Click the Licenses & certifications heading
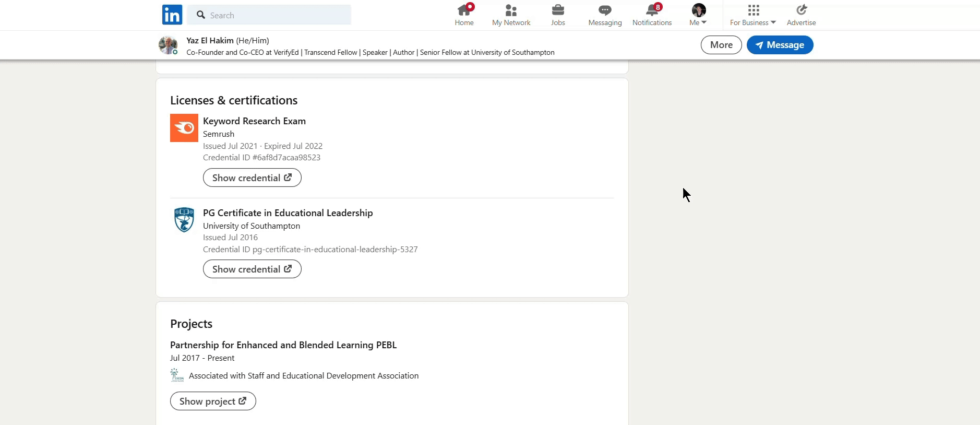This screenshot has width=980, height=425. 234,100
